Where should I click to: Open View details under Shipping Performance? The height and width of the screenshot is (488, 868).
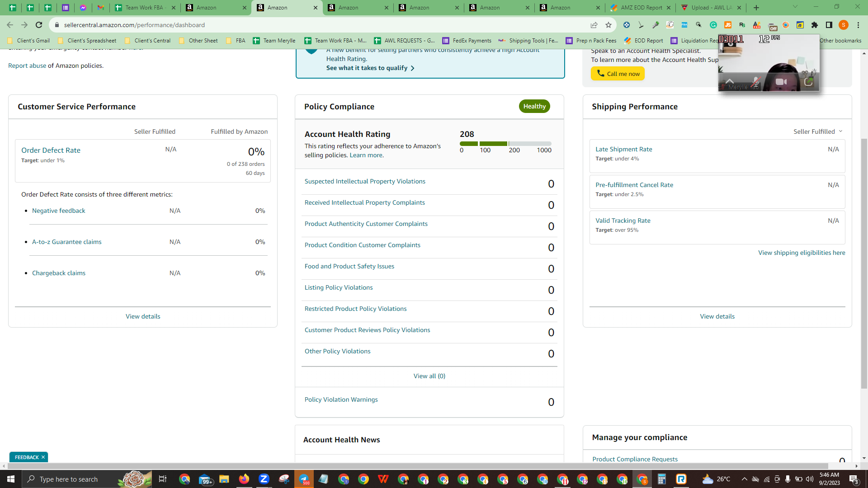pos(717,316)
